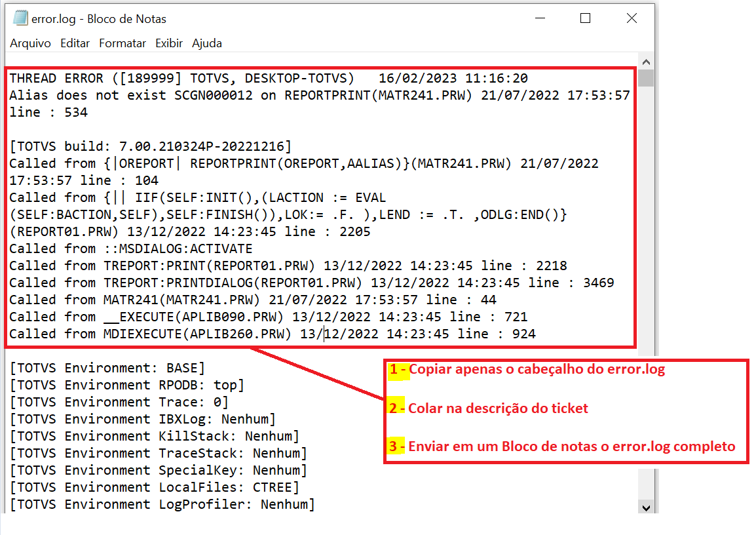The image size is (756, 535).
Task: Open the Ajuda menu
Action: (207, 43)
